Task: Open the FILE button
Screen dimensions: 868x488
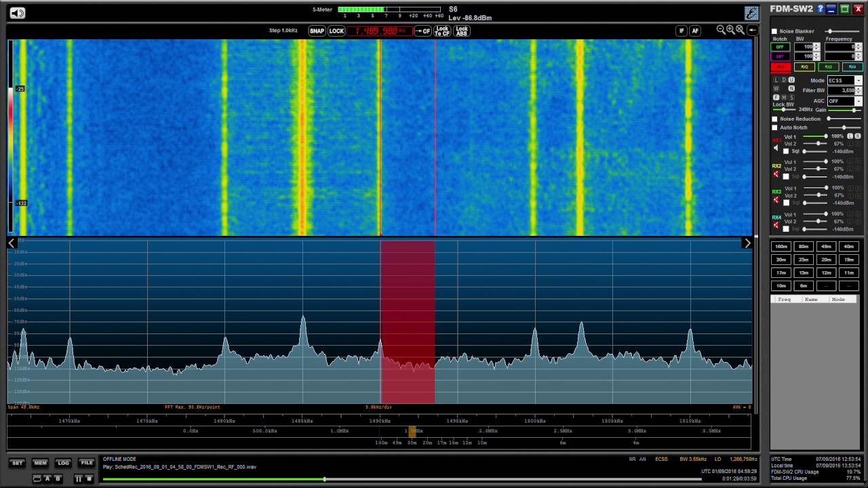Action: [x=87, y=463]
